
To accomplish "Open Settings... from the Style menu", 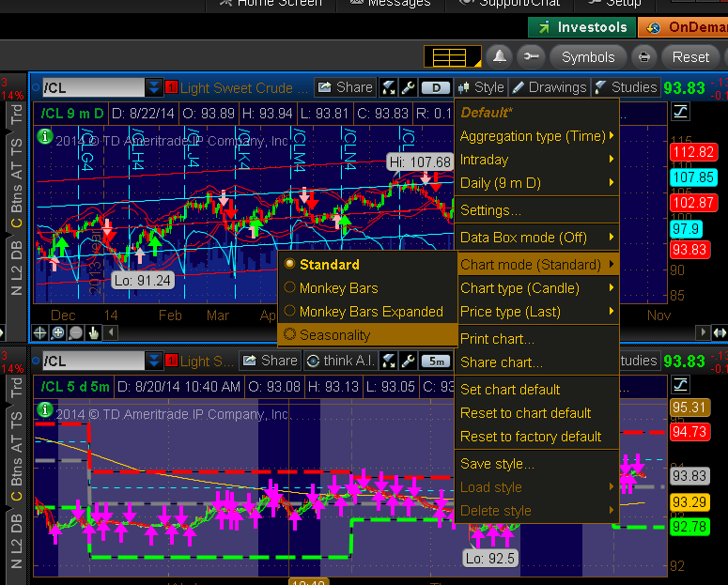I will click(x=536, y=210).
